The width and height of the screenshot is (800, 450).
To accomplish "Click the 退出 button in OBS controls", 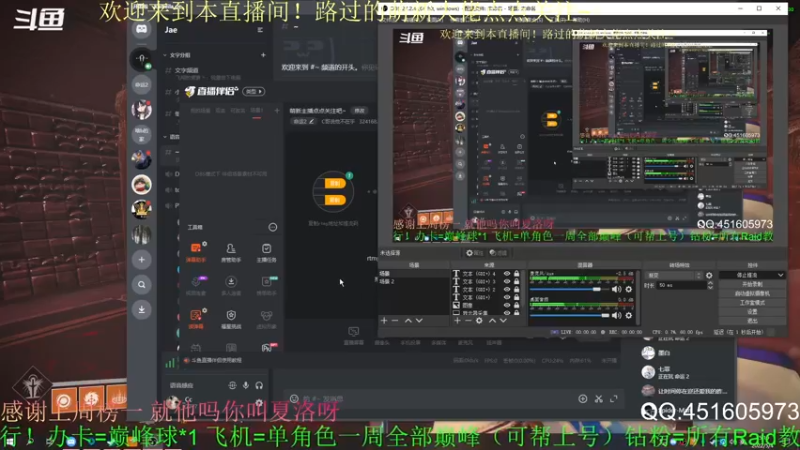I will [752, 320].
